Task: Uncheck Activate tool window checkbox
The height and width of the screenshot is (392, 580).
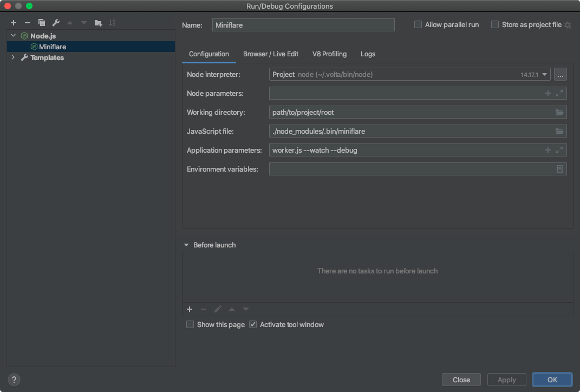Action: pyautogui.click(x=253, y=325)
